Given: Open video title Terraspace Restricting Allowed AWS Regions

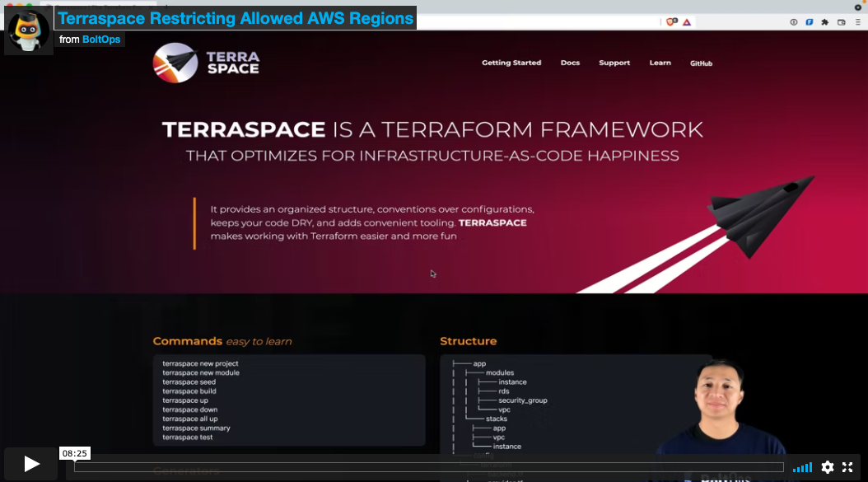Looking at the screenshot, I should click(x=236, y=18).
